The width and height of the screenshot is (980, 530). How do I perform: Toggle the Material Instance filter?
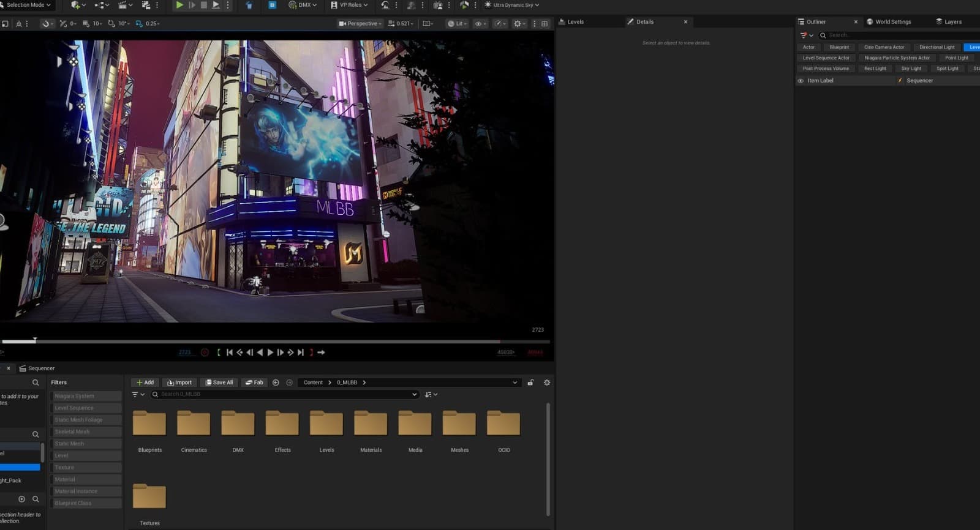point(86,491)
